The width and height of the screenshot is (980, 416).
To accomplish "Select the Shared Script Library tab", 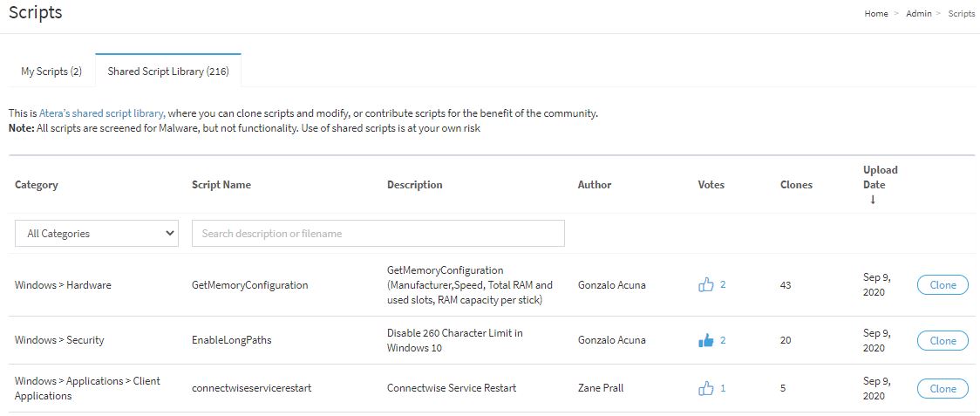I will pos(168,72).
